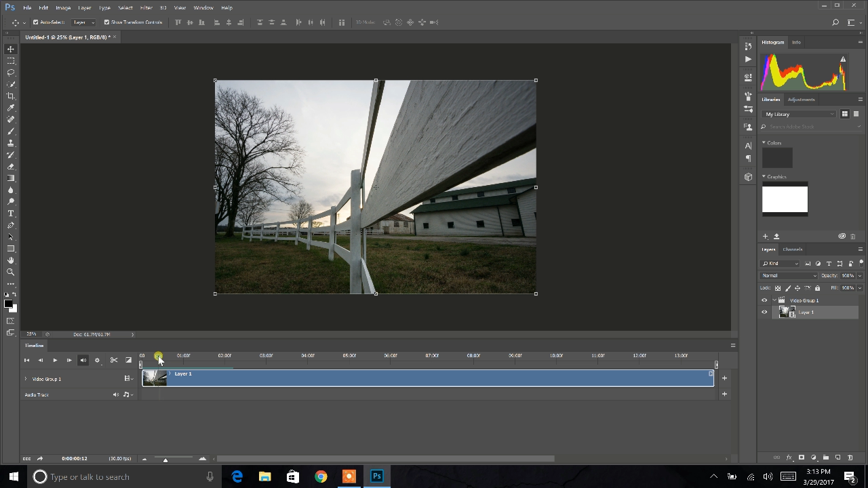This screenshot has width=868, height=488.
Task: Click the Lock all padlock icon
Action: click(817, 288)
